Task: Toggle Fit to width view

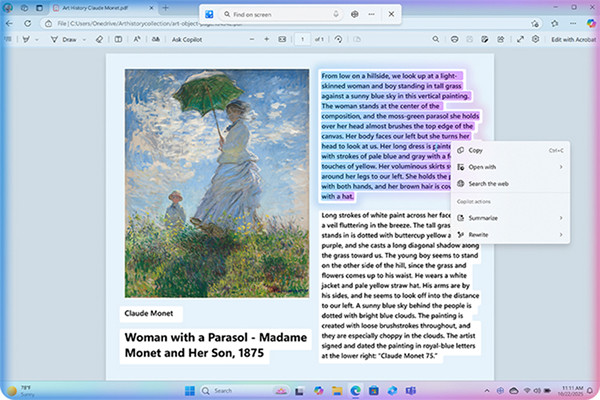Action: point(282,39)
